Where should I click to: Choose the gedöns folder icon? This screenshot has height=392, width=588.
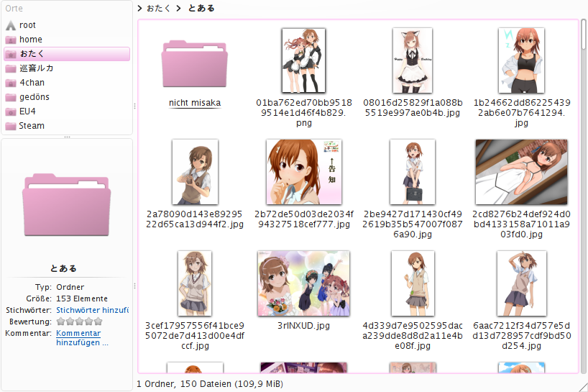[11, 97]
